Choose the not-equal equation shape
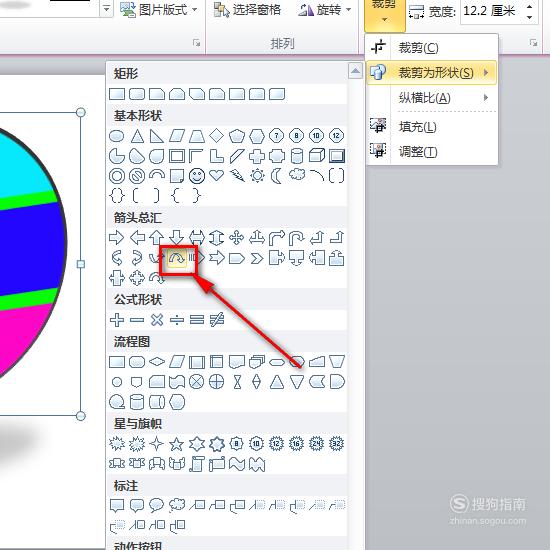The image size is (550, 550). (217, 320)
